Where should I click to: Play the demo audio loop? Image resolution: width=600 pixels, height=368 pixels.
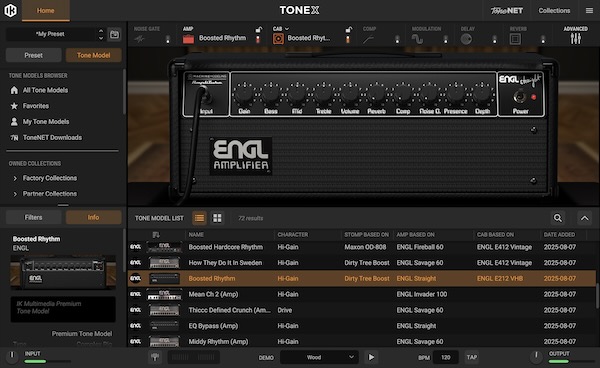371,357
